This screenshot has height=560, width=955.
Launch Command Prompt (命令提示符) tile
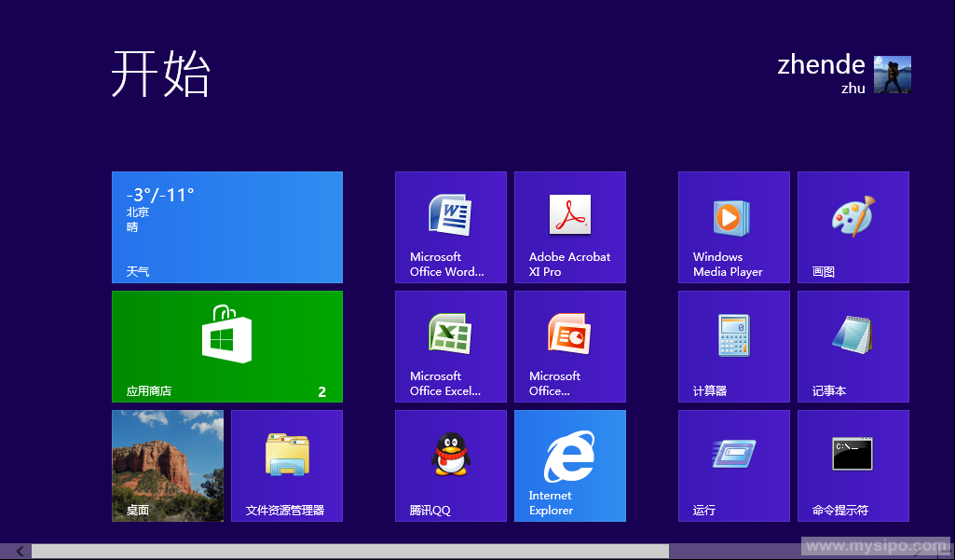[853, 466]
